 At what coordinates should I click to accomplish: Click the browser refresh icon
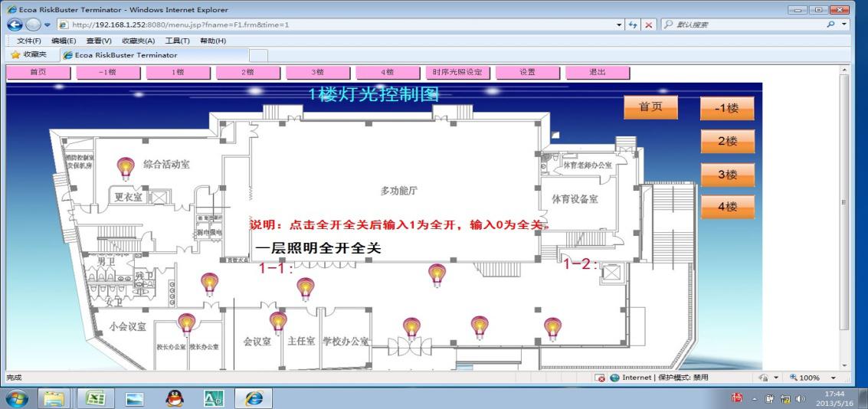[x=632, y=25]
